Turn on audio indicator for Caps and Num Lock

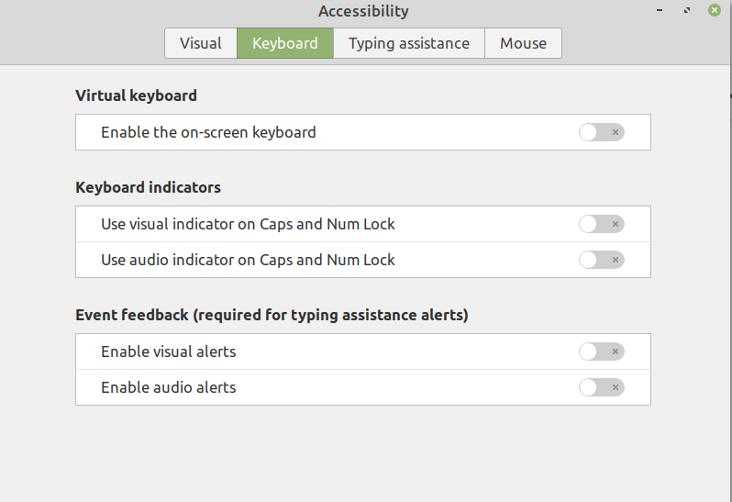click(x=601, y=260)
